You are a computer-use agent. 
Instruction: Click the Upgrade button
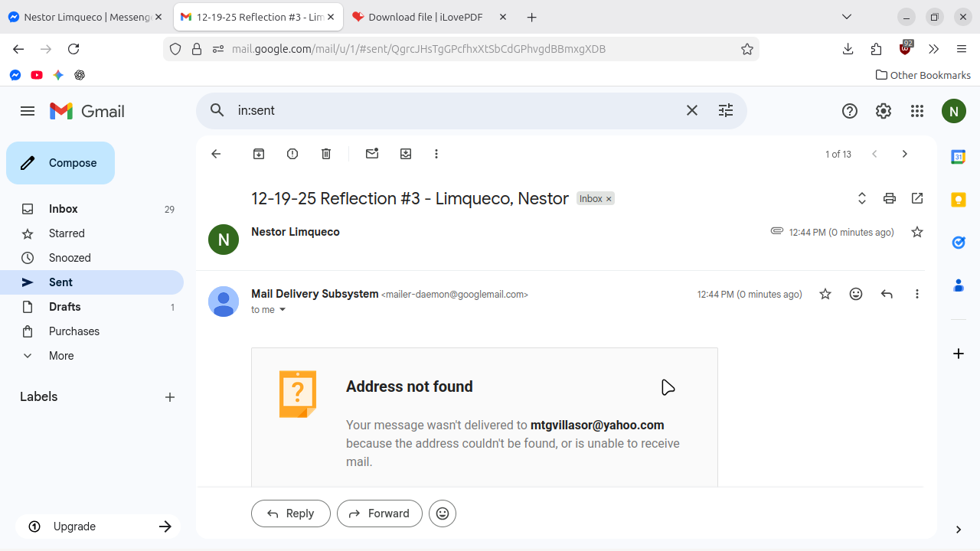pyautogui.click(x=98, y=527)
